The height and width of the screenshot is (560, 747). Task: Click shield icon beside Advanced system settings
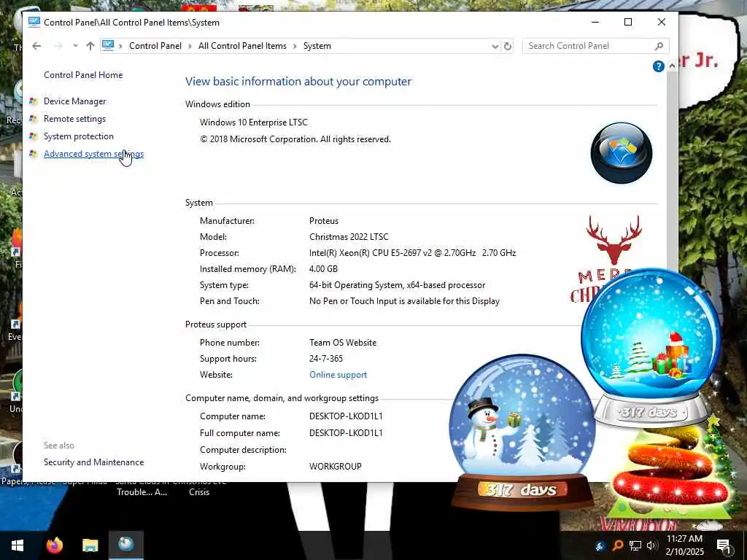(x=33, y=154)
